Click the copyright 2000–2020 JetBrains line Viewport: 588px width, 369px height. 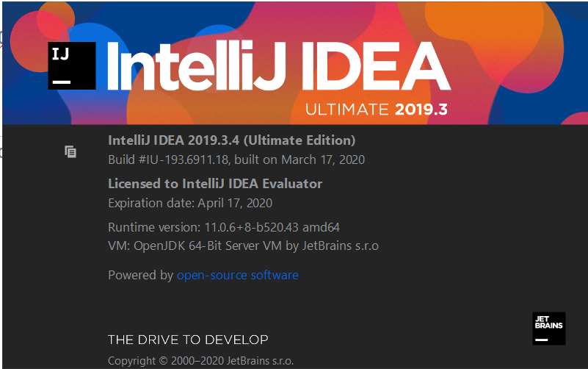[200, 361]
